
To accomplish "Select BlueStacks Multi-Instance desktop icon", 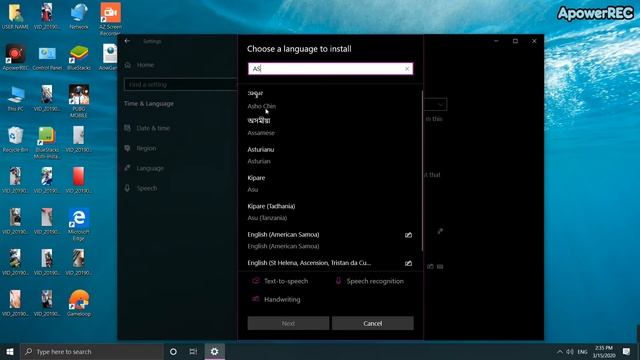I will point(47,142).
